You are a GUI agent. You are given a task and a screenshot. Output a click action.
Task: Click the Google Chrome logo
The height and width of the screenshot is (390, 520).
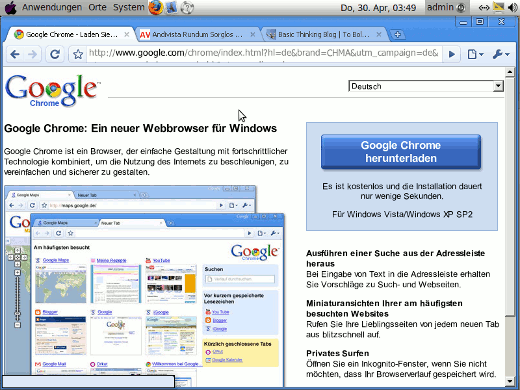pos(53,91)
